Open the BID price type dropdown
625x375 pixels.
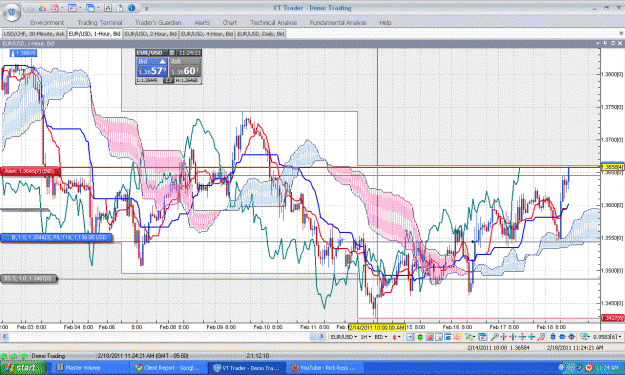click(381, 337)
